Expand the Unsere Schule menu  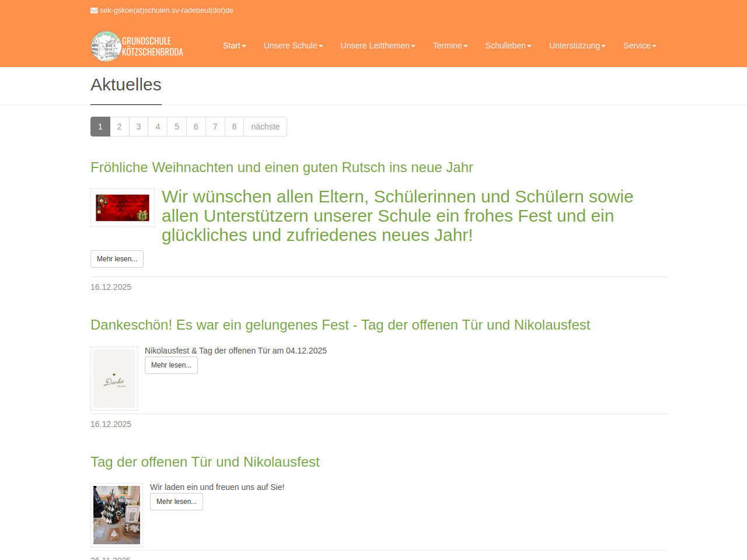(293, 45)
